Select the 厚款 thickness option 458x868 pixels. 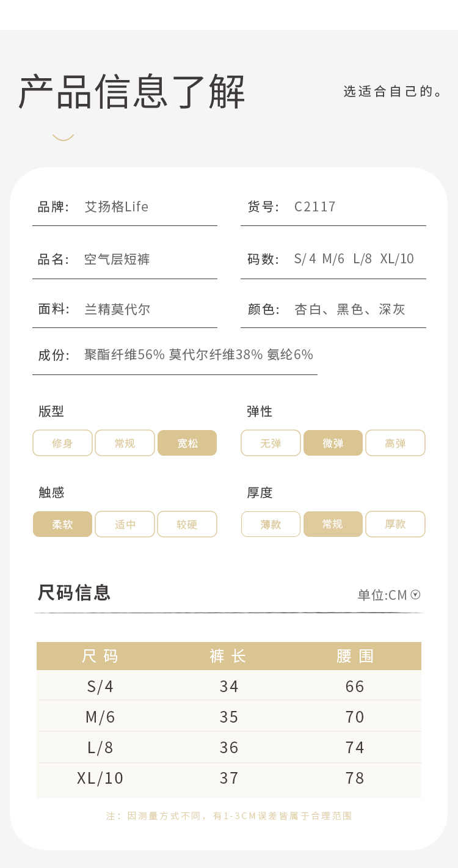tap(395, 524)
